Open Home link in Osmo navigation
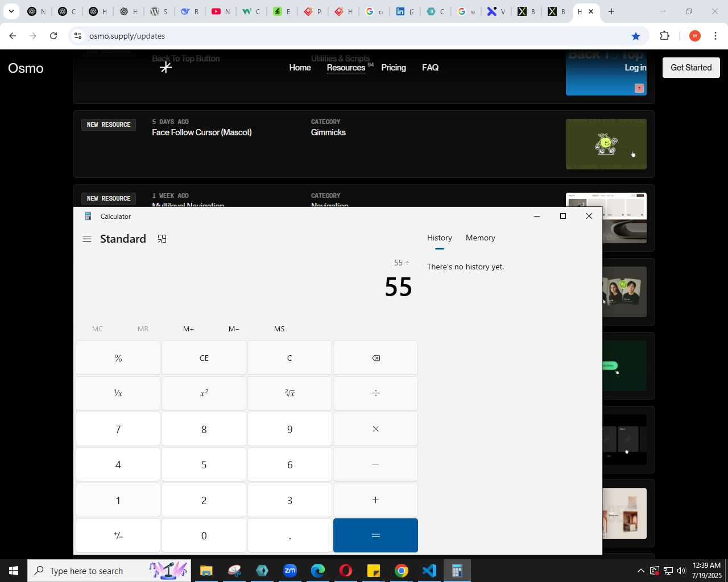The height and width of the screenshot is (582, 728). [300, 68]
